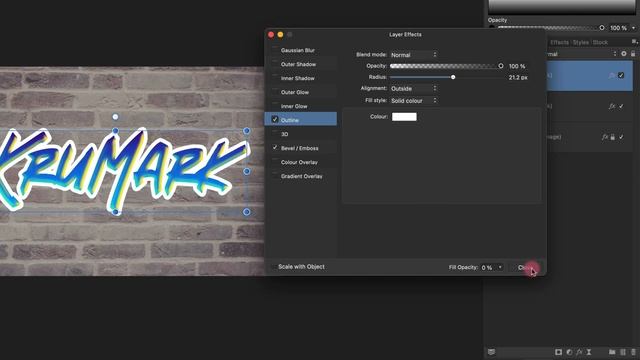640x360 pixels.
Task: Click the fx icon on the second layer
Action: (x=612, y=106)
